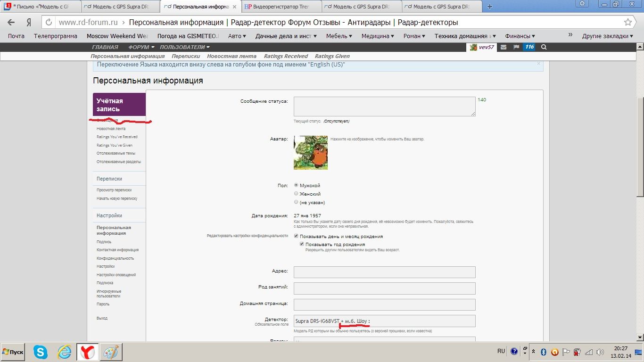Select the Женский gender radio button
Screen dimensions: 644x362
tap(296, 194)
